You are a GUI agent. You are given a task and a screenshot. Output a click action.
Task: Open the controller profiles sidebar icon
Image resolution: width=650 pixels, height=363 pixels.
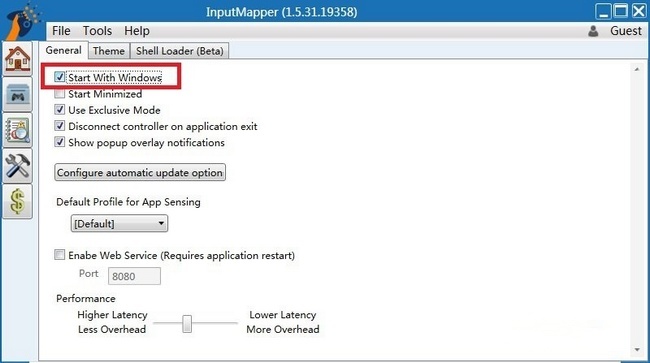click(17, 94)
